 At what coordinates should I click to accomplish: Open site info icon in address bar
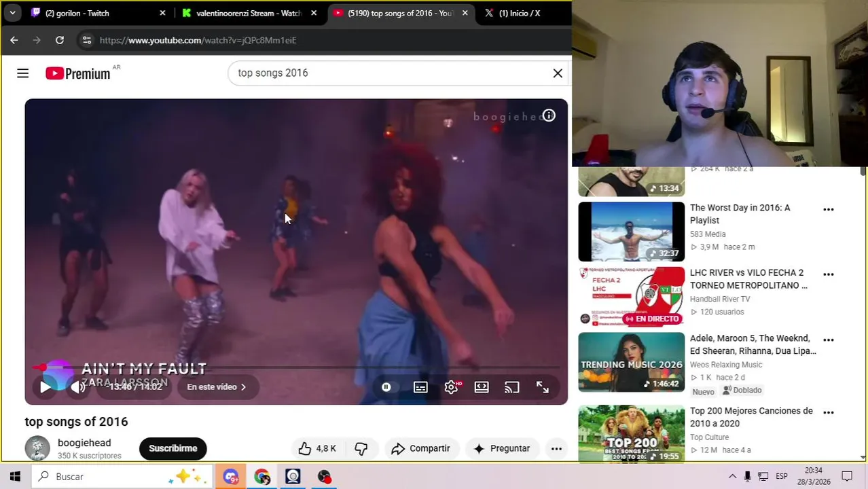point(86,40)
